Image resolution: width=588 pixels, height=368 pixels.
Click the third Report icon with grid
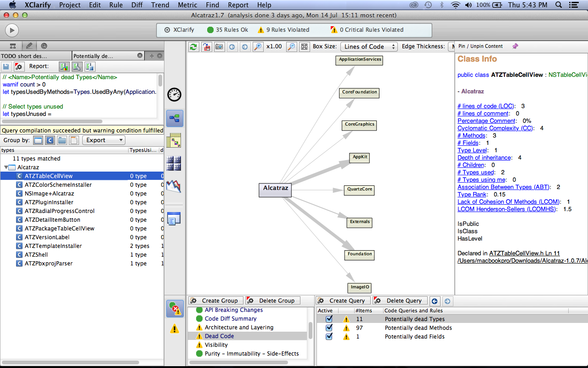(x=90, y=66)
